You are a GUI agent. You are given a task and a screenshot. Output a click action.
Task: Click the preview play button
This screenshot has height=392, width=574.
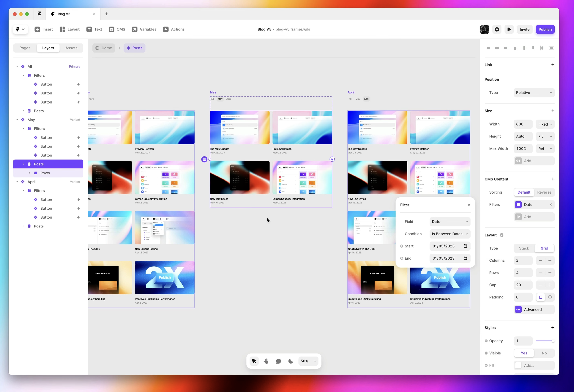coord(509,29)
